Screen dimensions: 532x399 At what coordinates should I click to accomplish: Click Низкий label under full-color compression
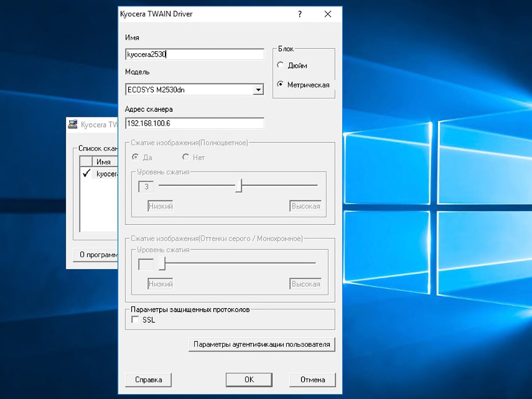pyautogui.click(x=160, y=206)
